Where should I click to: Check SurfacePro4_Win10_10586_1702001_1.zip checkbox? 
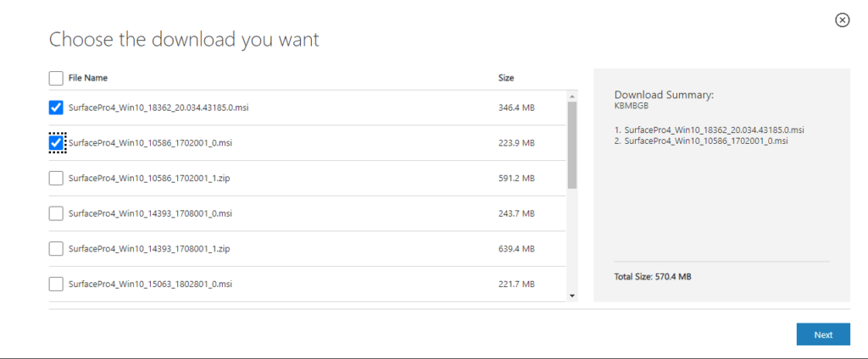56,178
